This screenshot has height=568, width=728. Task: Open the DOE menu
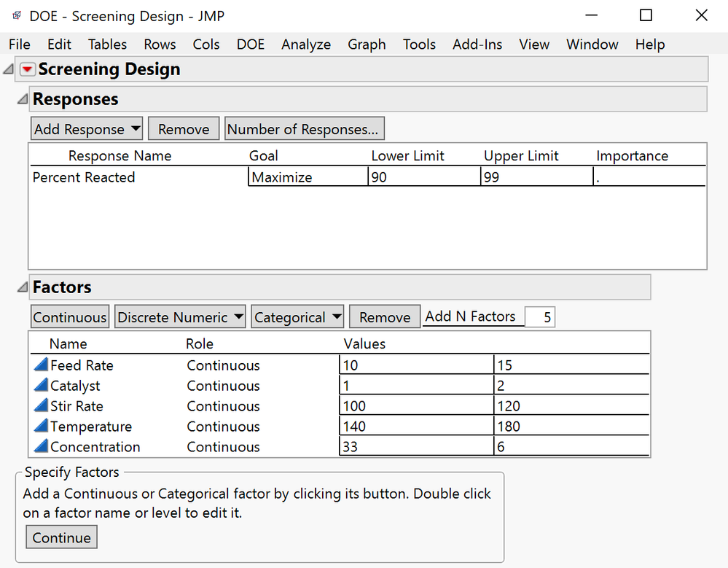coord(251,44)
